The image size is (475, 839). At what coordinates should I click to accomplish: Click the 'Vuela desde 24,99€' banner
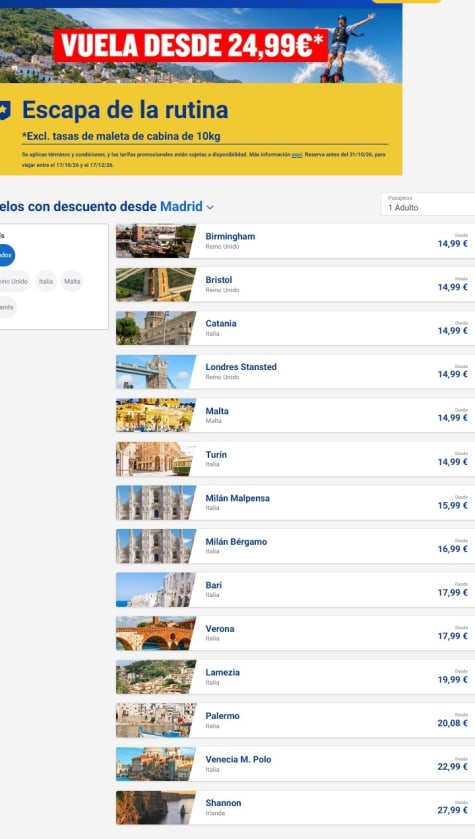[x=190, y=45]
